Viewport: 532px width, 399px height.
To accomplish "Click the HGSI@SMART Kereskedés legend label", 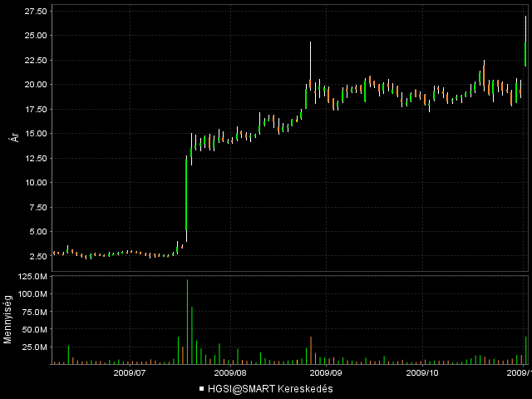I will pyautogui.click(x=270, y=389).
